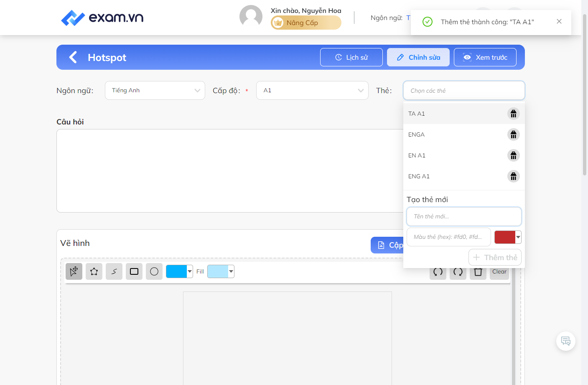Open the Lịch sử history view
This screenshot has height=385, width=588.
351,57
